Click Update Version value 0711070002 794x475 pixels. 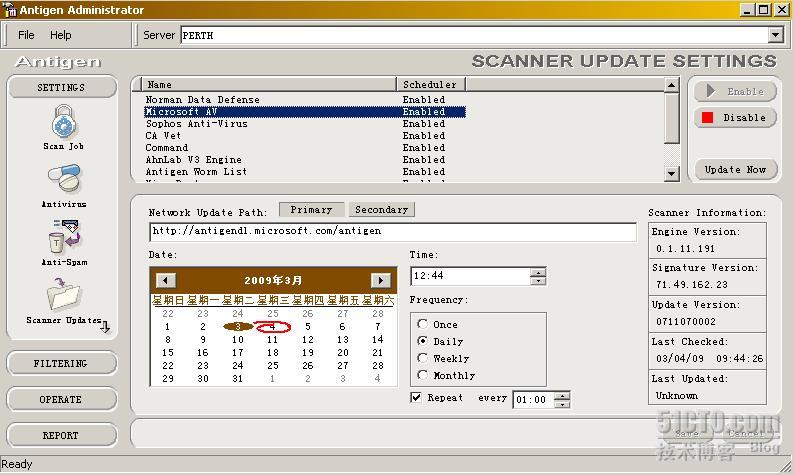[x=686, y=322]
